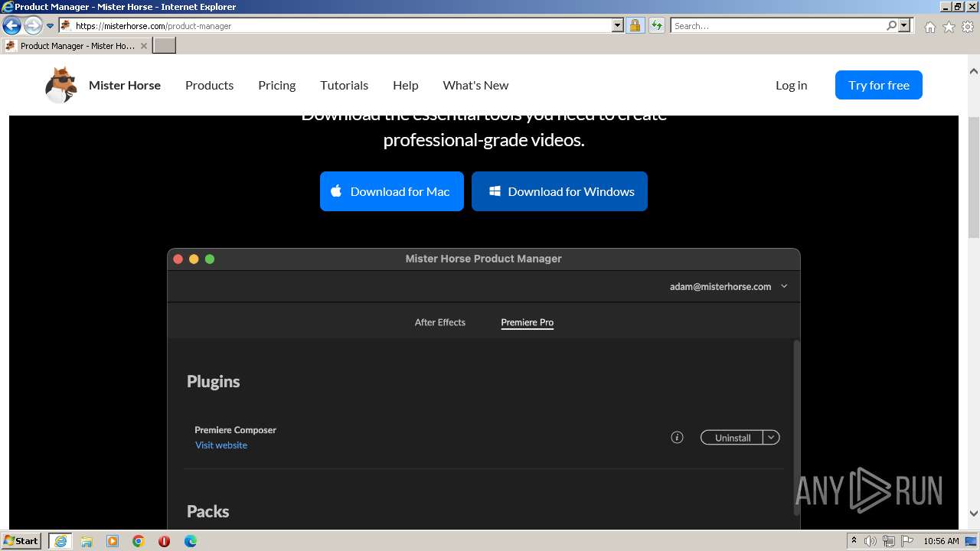Image resolution: width=980 pixels, height=551 pixels.
Task: Expand the adam@misterhorse.com account dropdown
Action: pos(784,287)
